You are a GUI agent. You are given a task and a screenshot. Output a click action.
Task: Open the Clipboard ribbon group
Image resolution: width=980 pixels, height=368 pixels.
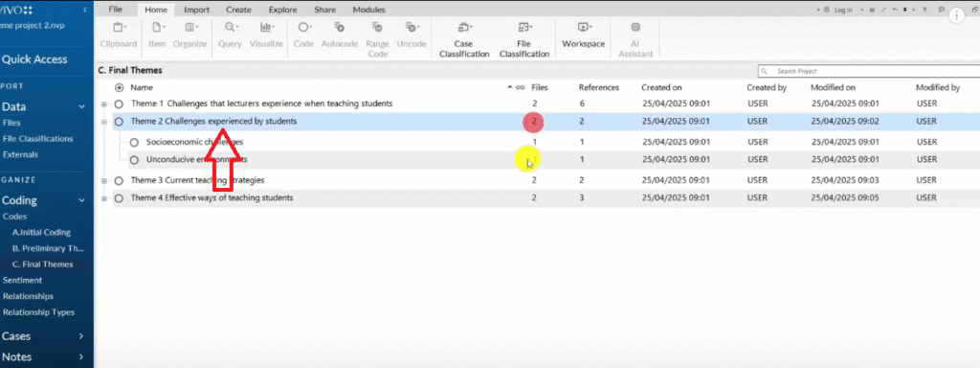118,35
